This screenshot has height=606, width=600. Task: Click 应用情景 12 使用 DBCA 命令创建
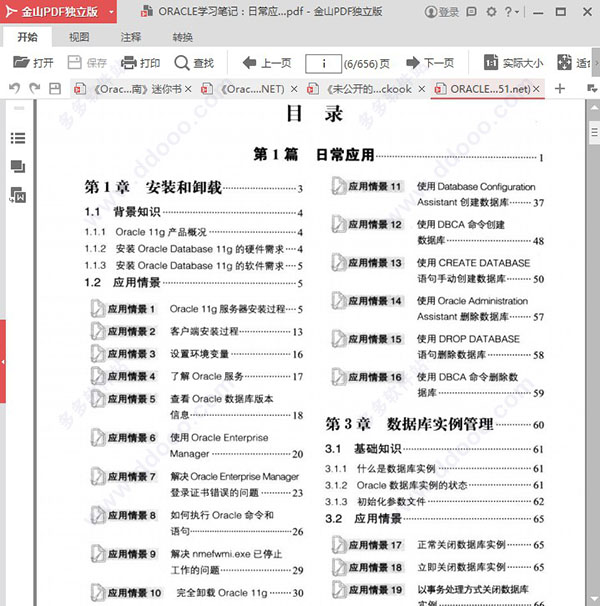pyautogui.click(x=438, y=232)
